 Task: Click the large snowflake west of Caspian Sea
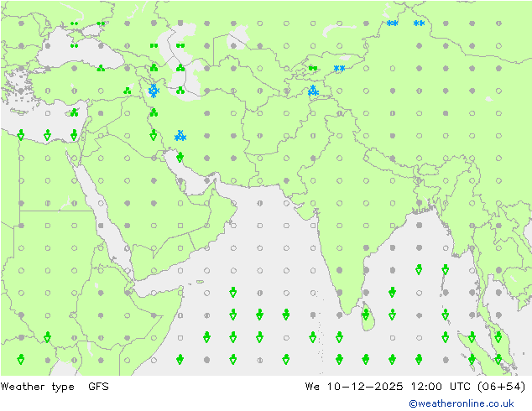(x=154, y=90)
